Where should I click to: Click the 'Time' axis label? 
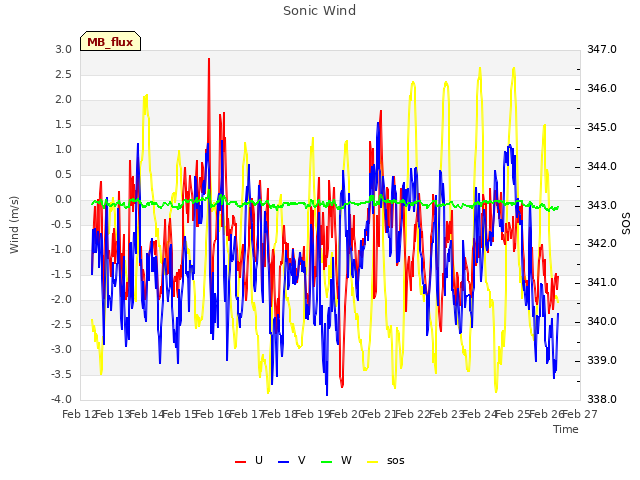pos(566,429)
